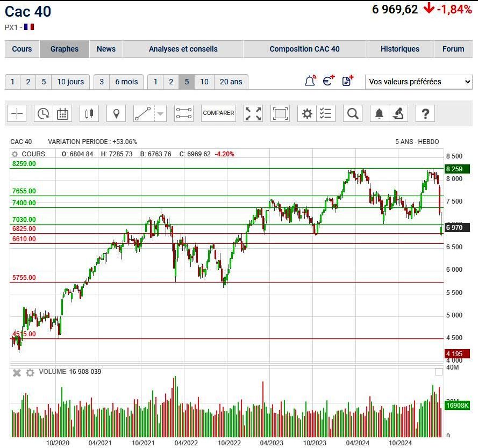
Task: Expand the drawing tools dropdown arrow
Action: tap(160, 113)
